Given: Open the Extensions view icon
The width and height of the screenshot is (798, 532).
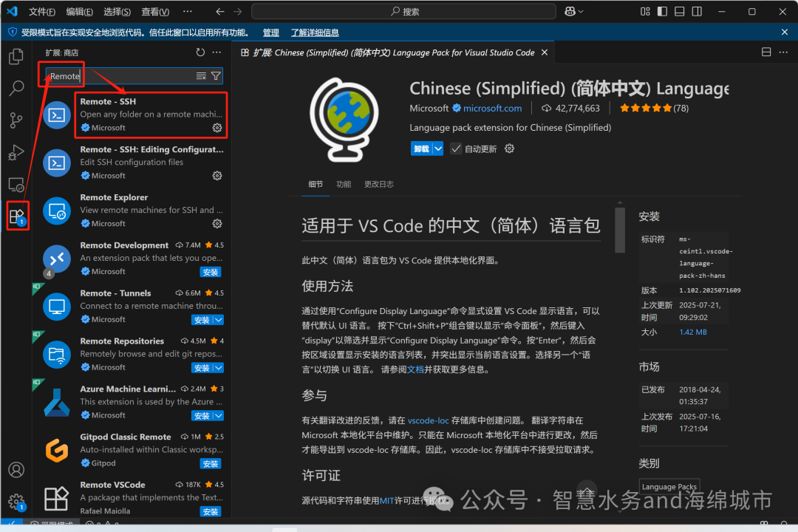Looking at the screenshot, I should [x=17, y=216].
